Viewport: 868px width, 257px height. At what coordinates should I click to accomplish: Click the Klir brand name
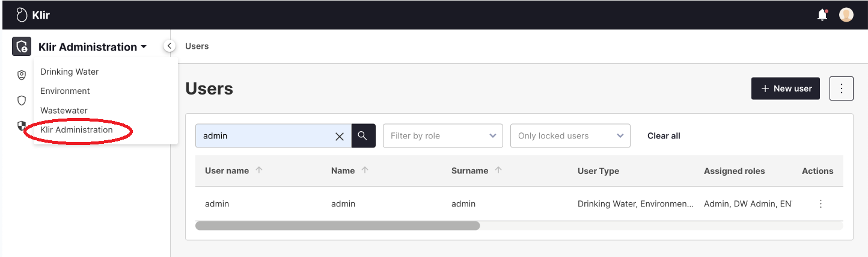[x=41, y=15]
